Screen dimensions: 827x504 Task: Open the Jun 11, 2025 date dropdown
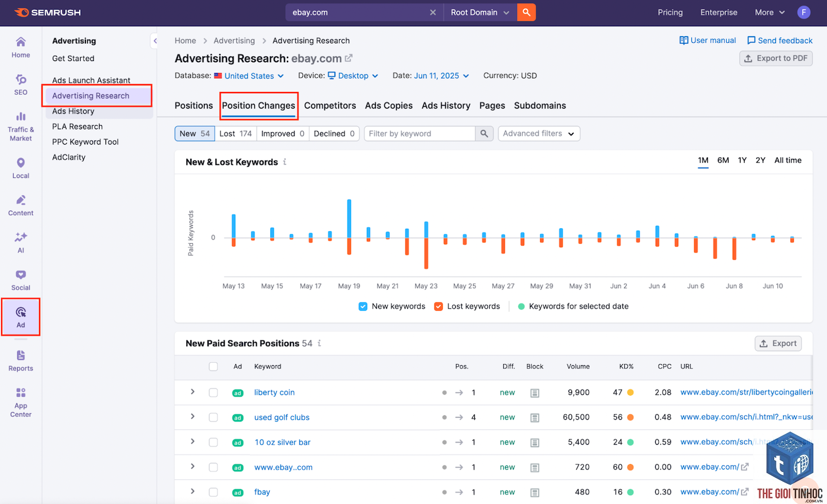click(442, 76)
